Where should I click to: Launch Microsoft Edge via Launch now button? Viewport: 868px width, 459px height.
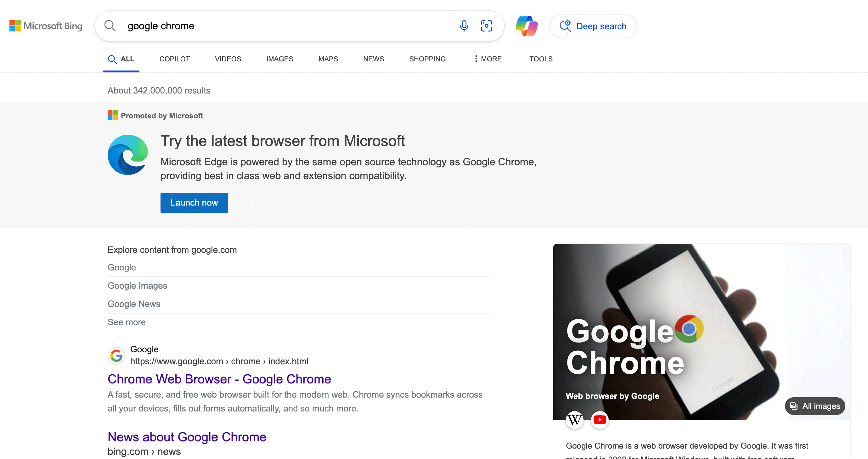click(194, 202)
